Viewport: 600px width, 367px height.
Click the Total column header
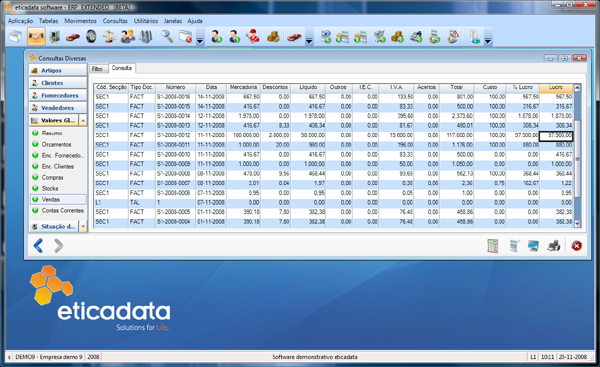tap(457, 88)
